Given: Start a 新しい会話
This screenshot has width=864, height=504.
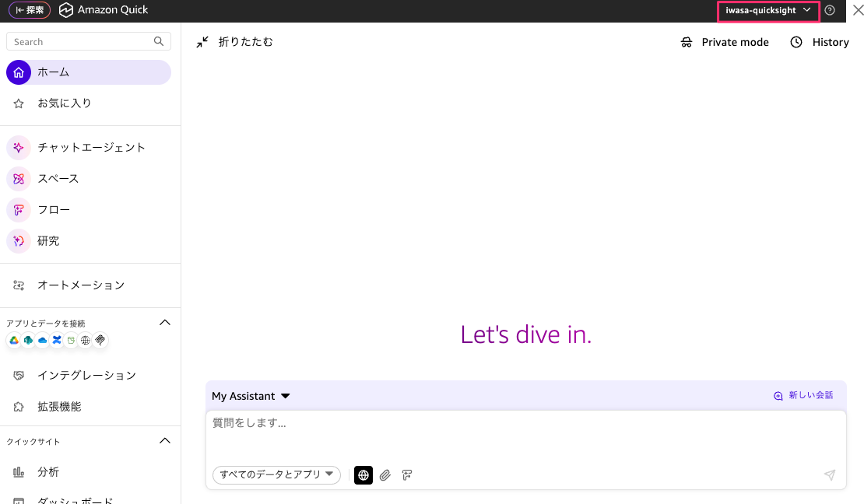Looking at the screenshot, I should (x=803, y=395).
